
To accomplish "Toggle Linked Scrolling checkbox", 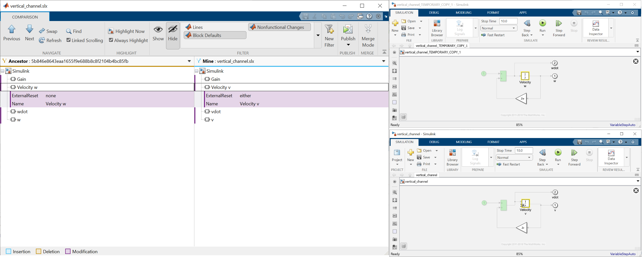I will point(85,40).
